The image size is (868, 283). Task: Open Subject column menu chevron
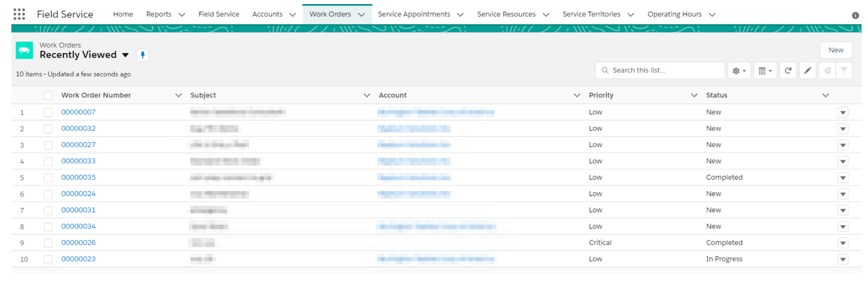pos(367,95)
